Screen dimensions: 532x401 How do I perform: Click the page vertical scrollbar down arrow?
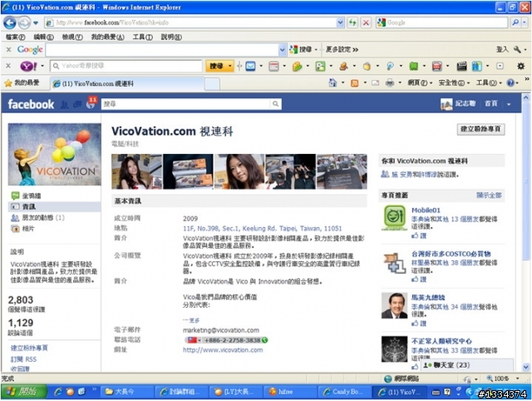pos(525,367)
